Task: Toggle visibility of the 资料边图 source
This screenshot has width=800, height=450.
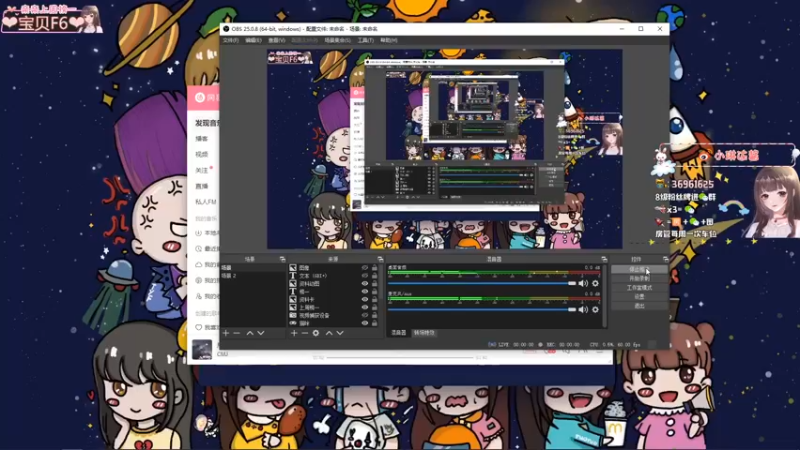Action: [365, 284]
